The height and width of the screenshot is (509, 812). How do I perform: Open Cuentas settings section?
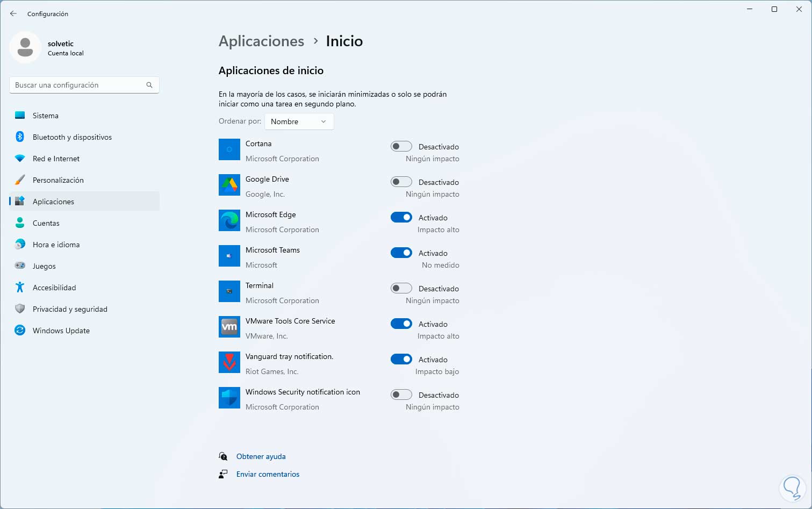tap(84, 223)
